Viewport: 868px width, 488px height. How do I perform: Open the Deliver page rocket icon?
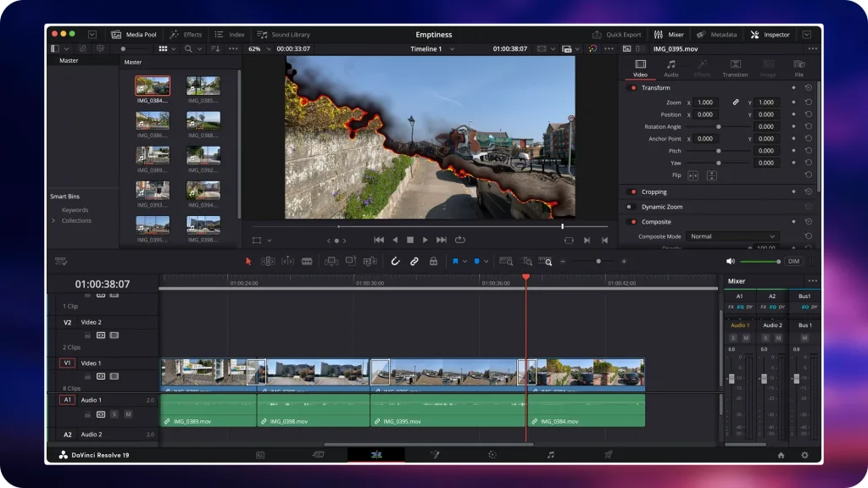(x=608, y=455)
